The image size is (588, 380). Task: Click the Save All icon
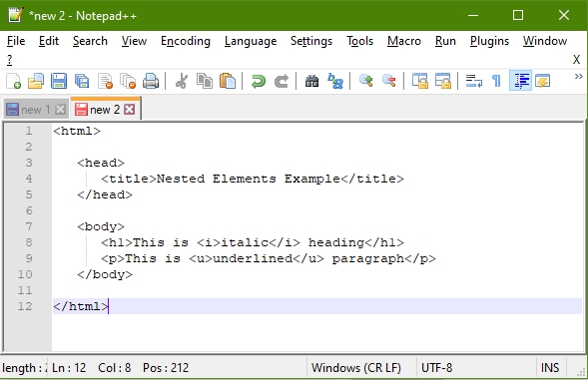point(82,81)
